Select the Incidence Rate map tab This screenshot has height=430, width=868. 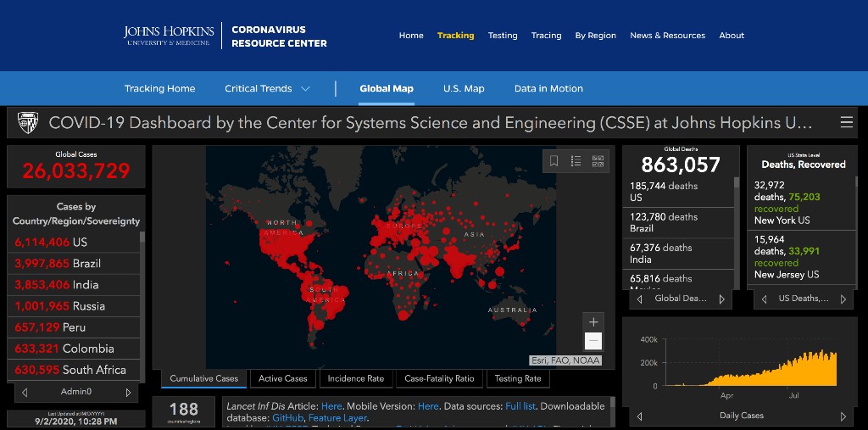click(x=356, y=379)
